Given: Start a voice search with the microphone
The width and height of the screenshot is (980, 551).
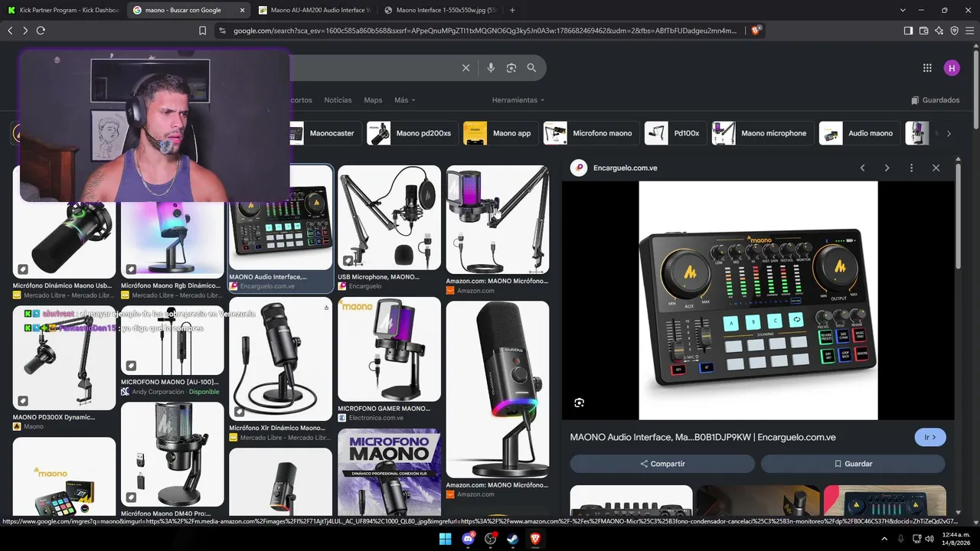Looking at the screenshot, I should click(x=491, y=68).
